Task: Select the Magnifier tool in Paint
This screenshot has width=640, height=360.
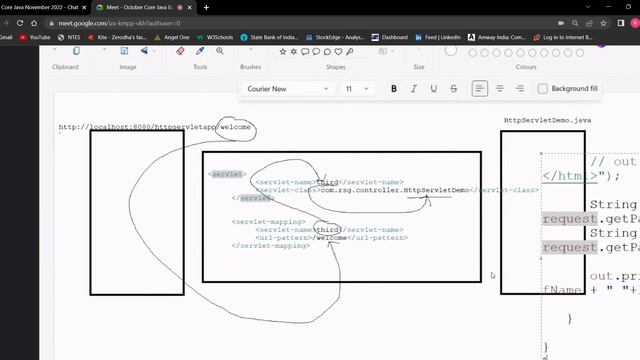Action: [x=220, y=51]
